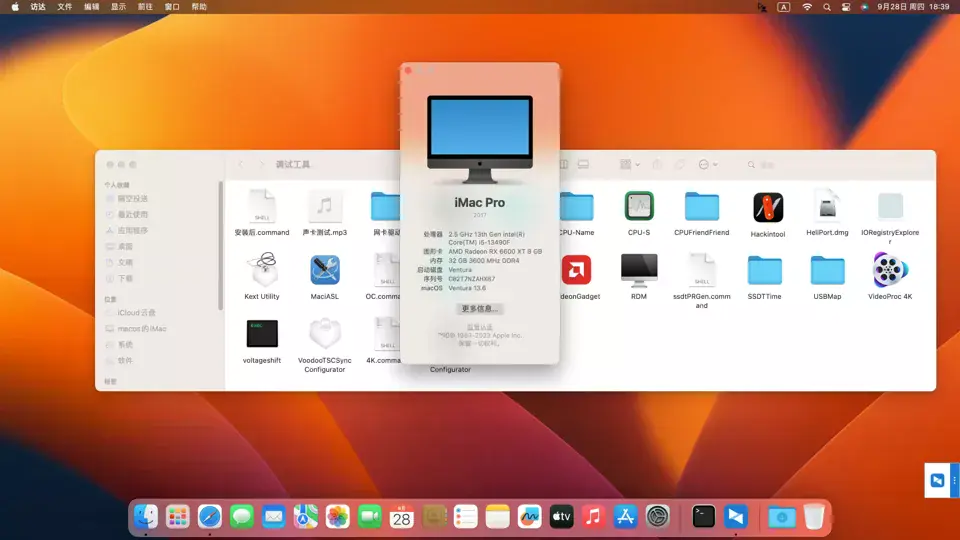Select the ssdtPRGen.command shell script
The width and height of the screenshot is (960, 540).
702,270
